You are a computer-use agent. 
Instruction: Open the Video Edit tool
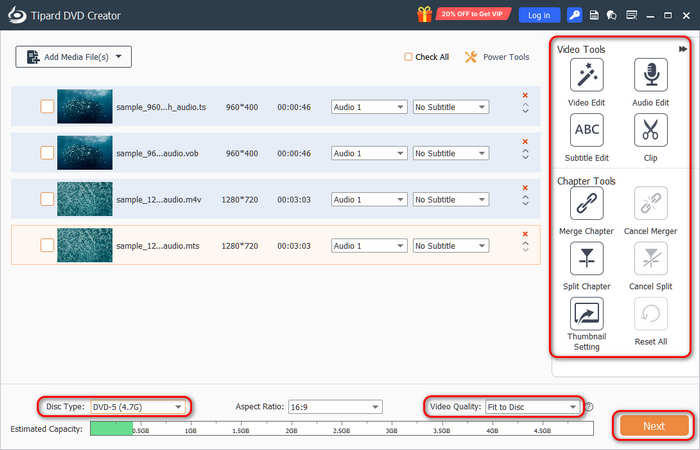[587, 75]
